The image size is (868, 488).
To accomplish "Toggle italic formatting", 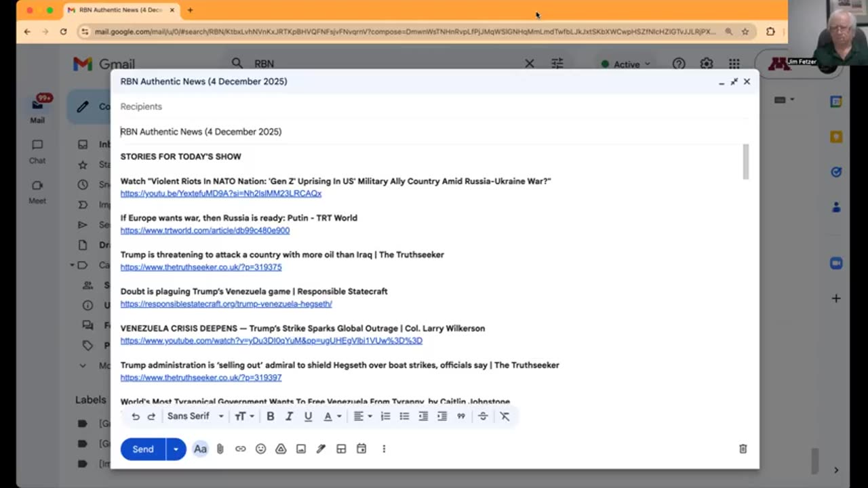I will [x=289, y=416].
